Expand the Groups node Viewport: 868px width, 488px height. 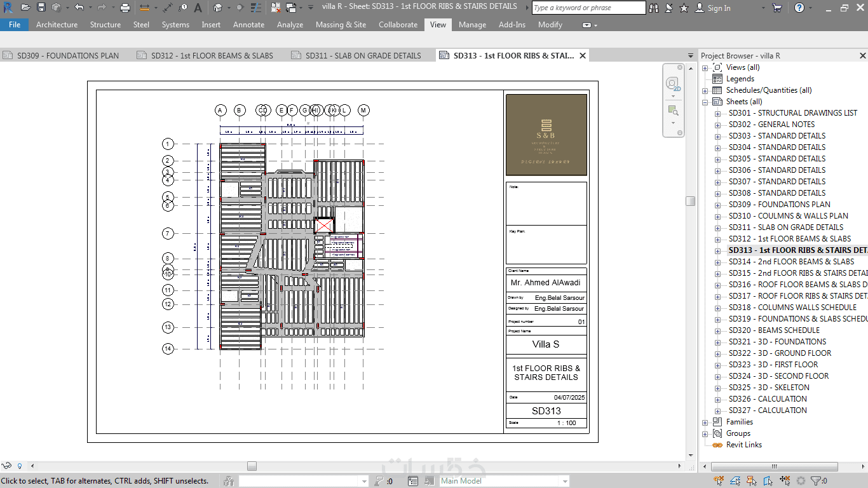[x=705, y=433]
